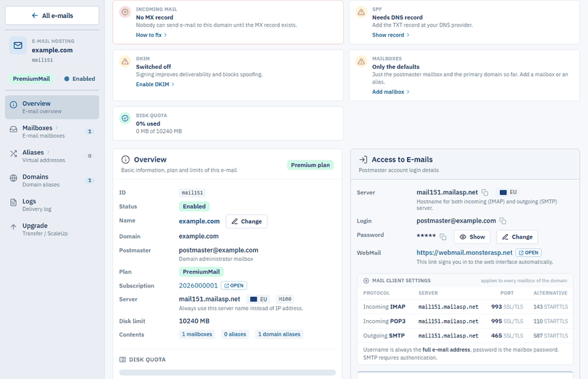Viewport: 588px width, 379px height.
Task: Show the postmaster password
Action: pos(472,237)
